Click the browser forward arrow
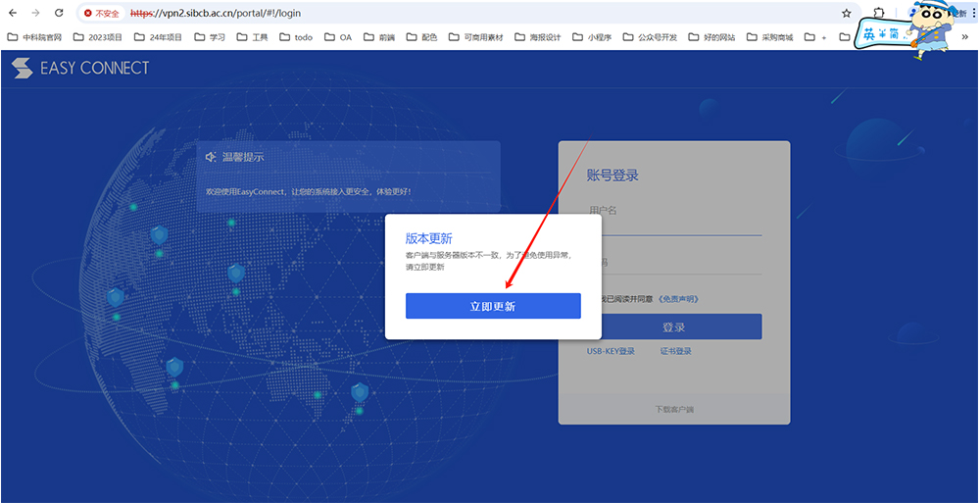 (36, 14)
